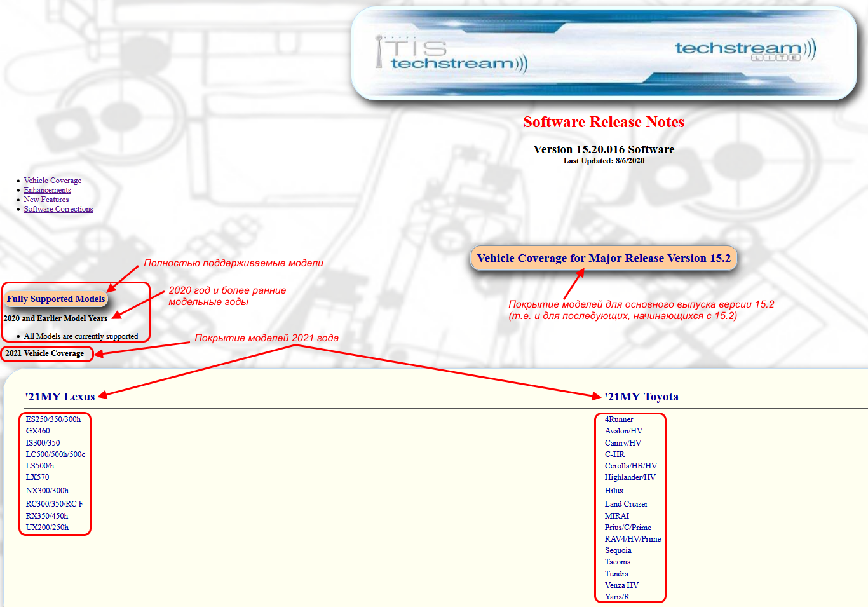Open the Vehicle Coverage link
The height and width of the screenshot is (607, 868).
click(53, 181)
